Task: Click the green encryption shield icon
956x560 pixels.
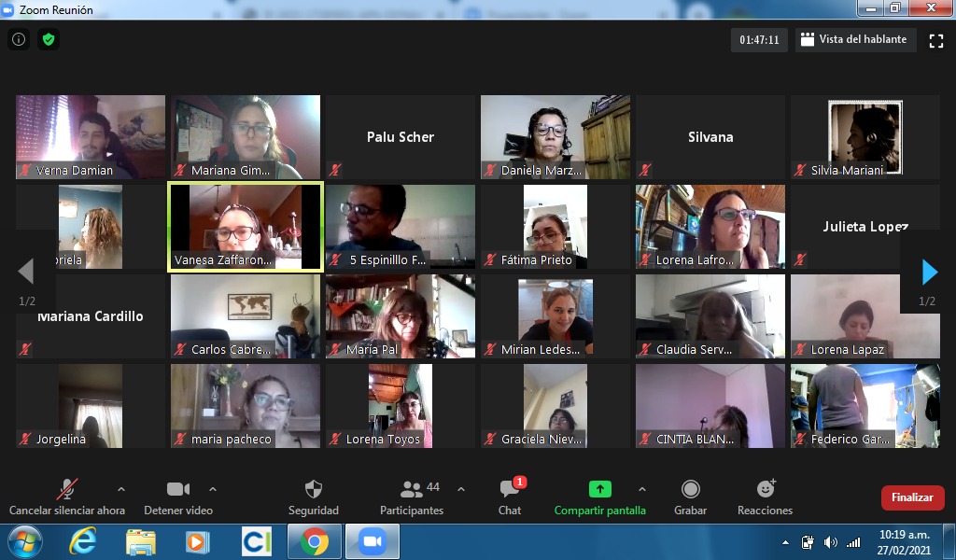Action: (x=49, y=39)
